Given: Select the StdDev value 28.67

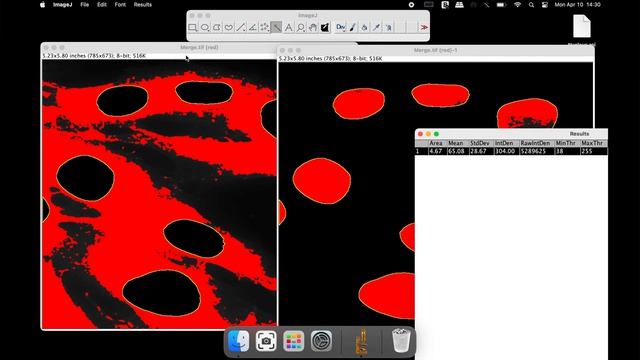Looking at the screenshot, I should tap(478, 151).
